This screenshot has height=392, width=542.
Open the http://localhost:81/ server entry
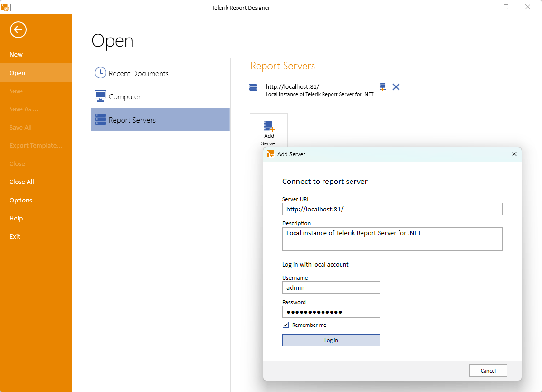click(x=293, y=86)
